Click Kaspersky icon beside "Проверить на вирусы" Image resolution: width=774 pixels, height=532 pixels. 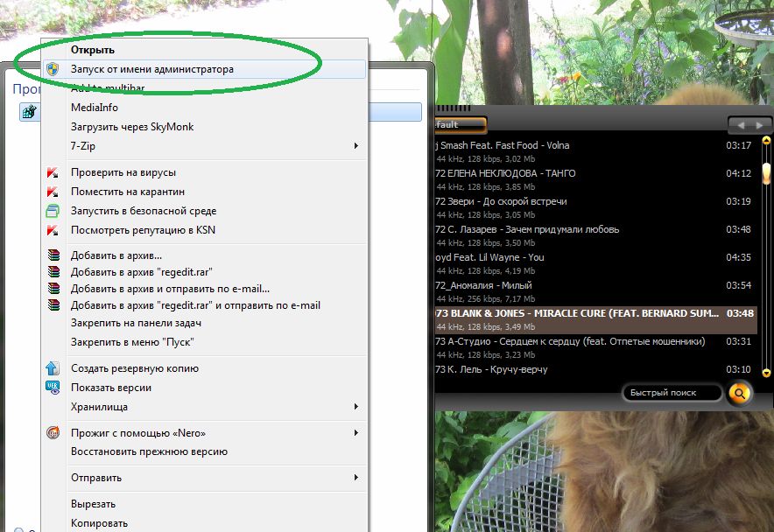coord(53,172)
